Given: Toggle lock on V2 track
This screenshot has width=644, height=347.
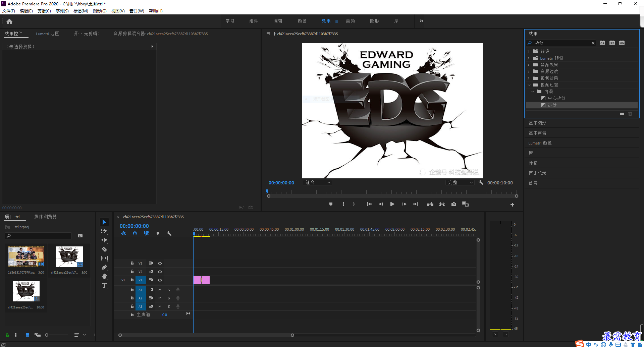Looking at the screenshot, I should point(132,272).
